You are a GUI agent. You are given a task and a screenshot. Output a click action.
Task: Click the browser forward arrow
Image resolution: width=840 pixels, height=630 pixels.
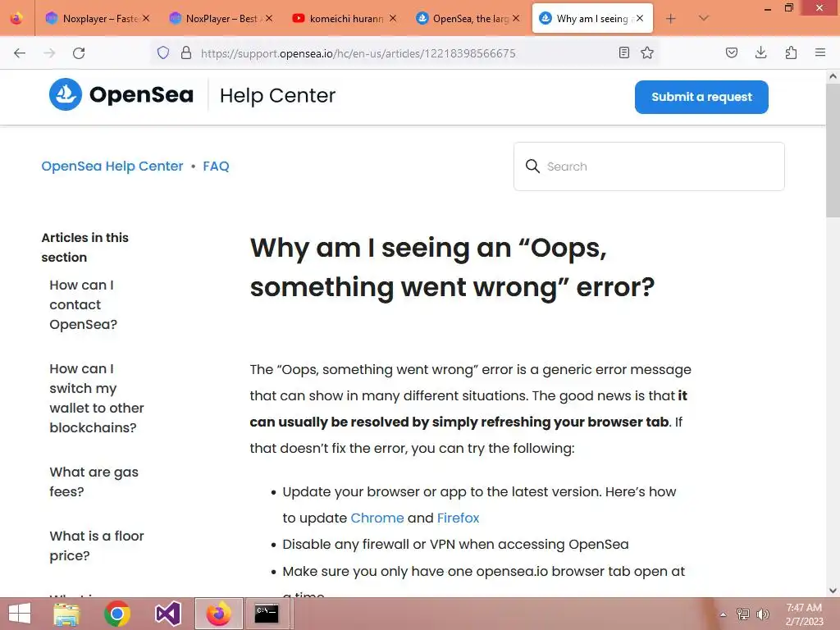click(49, 53)
